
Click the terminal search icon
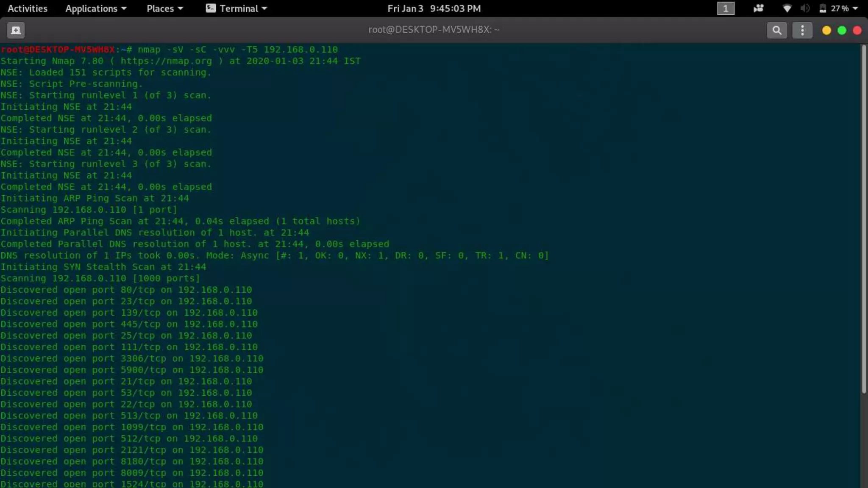(776, 30)
